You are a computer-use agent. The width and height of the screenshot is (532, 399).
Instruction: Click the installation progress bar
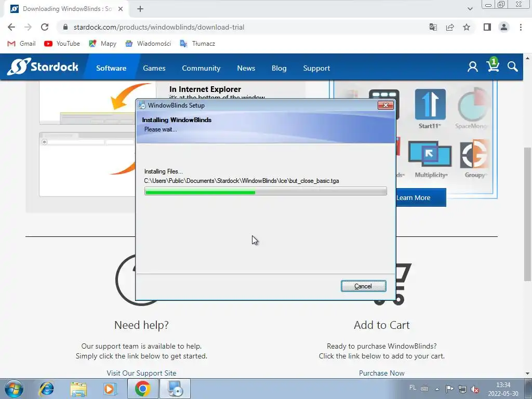(x=265, y=191)
